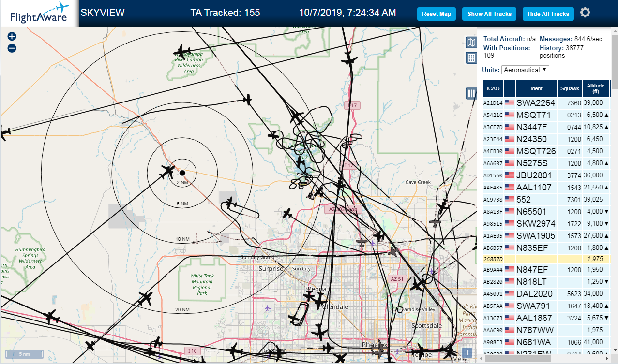Image resolution: width=618 pixels, height=364 pixels.
Task: Click the US flag in the N5275S row
Action: coord(510,163)
